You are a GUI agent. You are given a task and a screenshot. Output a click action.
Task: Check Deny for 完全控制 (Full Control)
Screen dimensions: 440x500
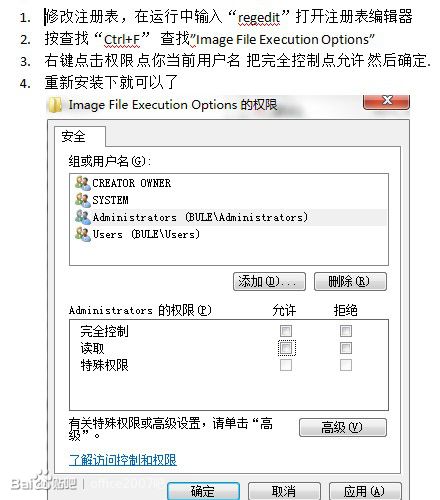(346, 331)
